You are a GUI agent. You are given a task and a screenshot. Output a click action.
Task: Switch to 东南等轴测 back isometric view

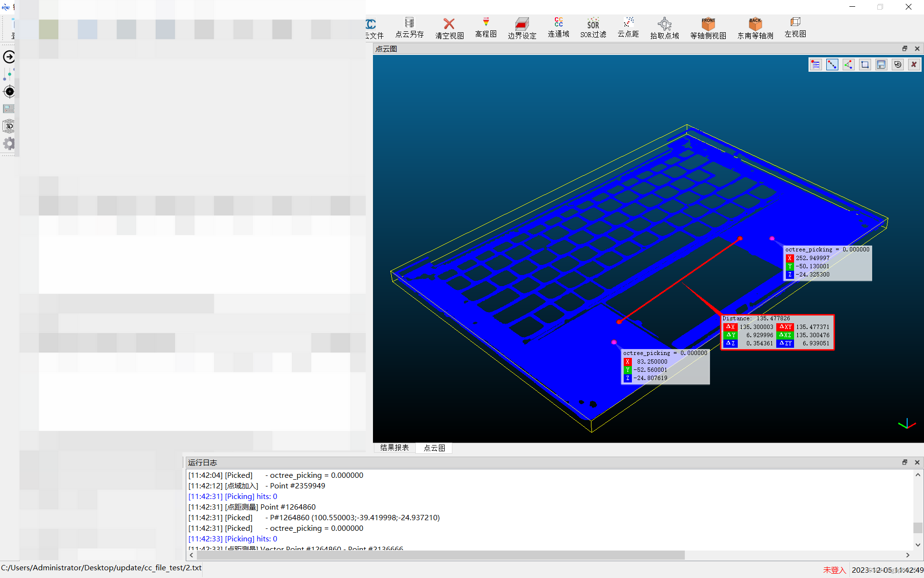(x=755, y=28)
